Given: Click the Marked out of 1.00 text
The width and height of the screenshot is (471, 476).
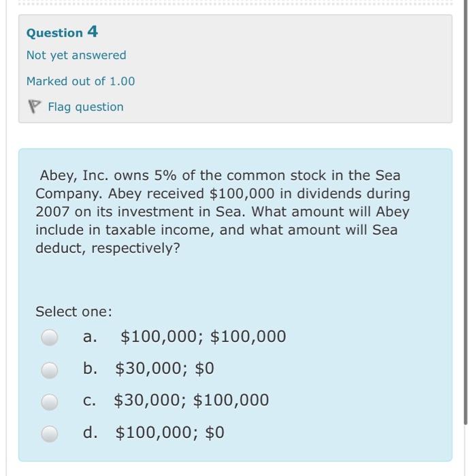Looking at the screenshot, I should 80,82.
